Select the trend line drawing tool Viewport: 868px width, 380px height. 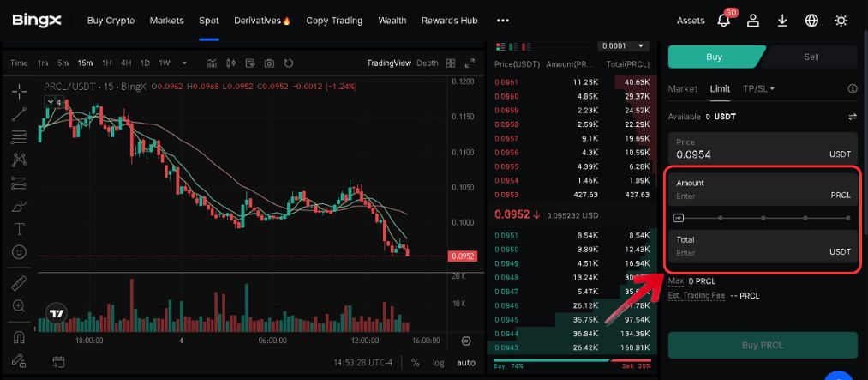(20, 114)
